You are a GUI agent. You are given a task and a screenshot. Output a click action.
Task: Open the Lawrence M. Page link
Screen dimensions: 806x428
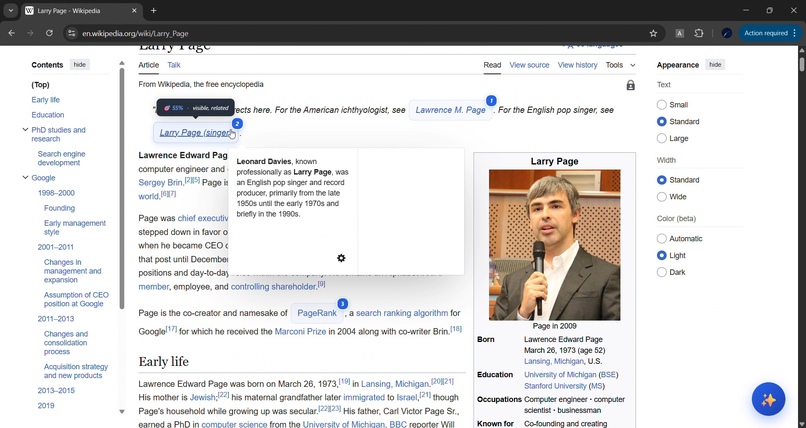[450, 110]
